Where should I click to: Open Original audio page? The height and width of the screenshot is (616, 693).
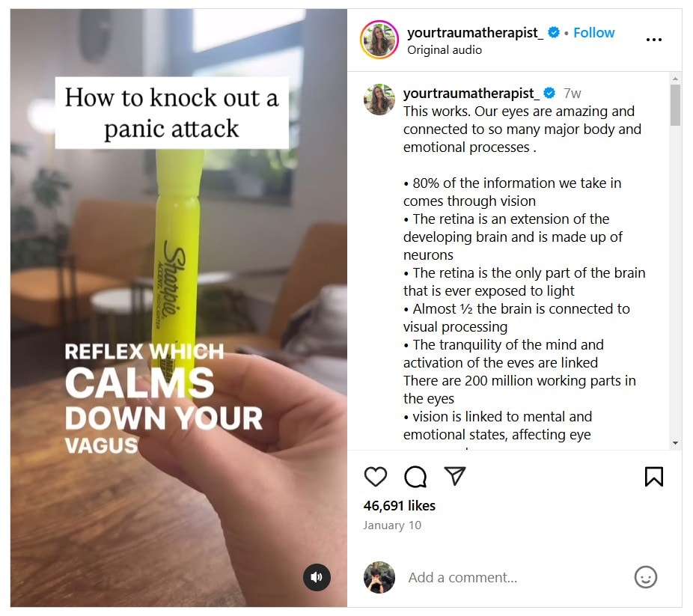click(x=445, y=50)
